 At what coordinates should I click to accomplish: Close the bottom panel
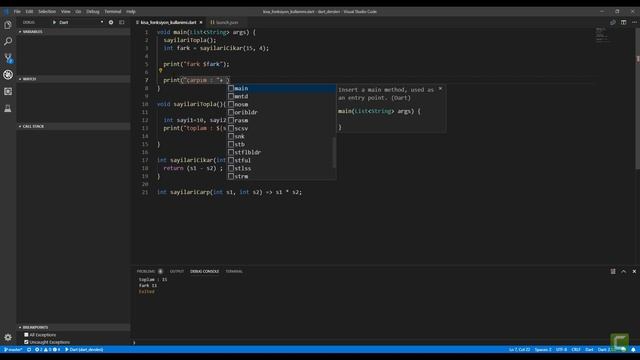pos(634,271)
